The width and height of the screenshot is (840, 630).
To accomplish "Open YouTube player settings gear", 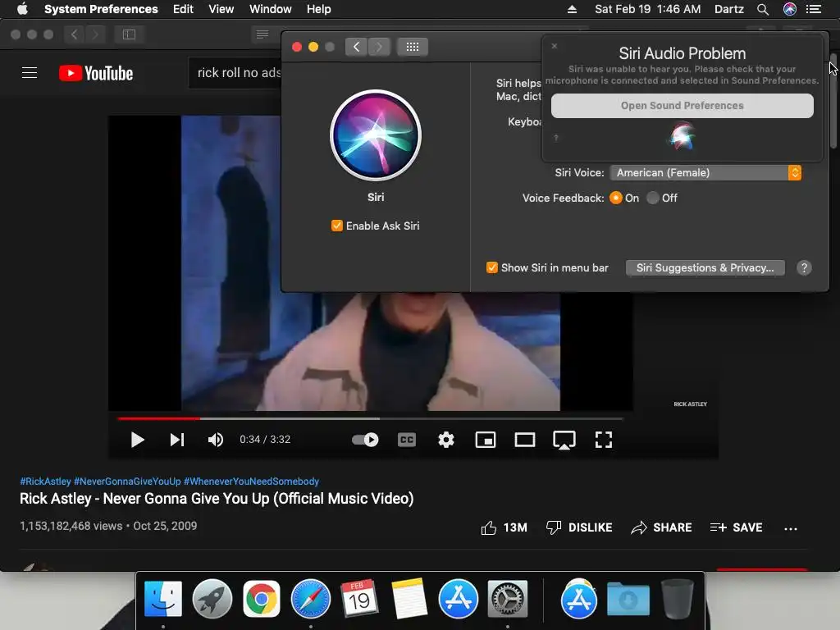I will click(x=445, y=440).
